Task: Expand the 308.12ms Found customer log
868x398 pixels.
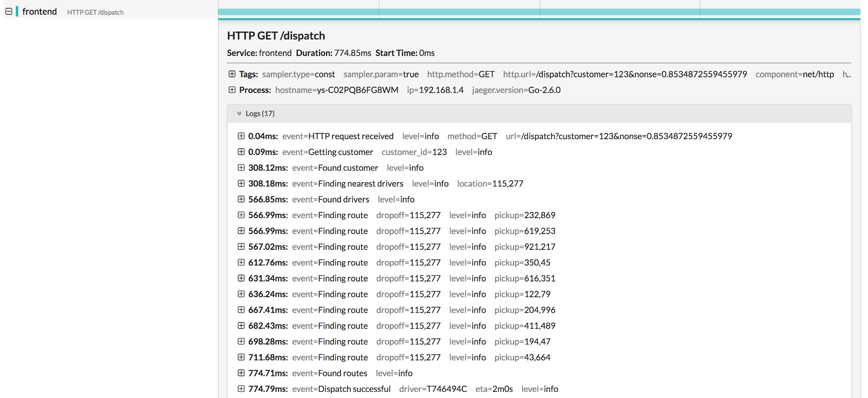Action: tap(241, 168)
